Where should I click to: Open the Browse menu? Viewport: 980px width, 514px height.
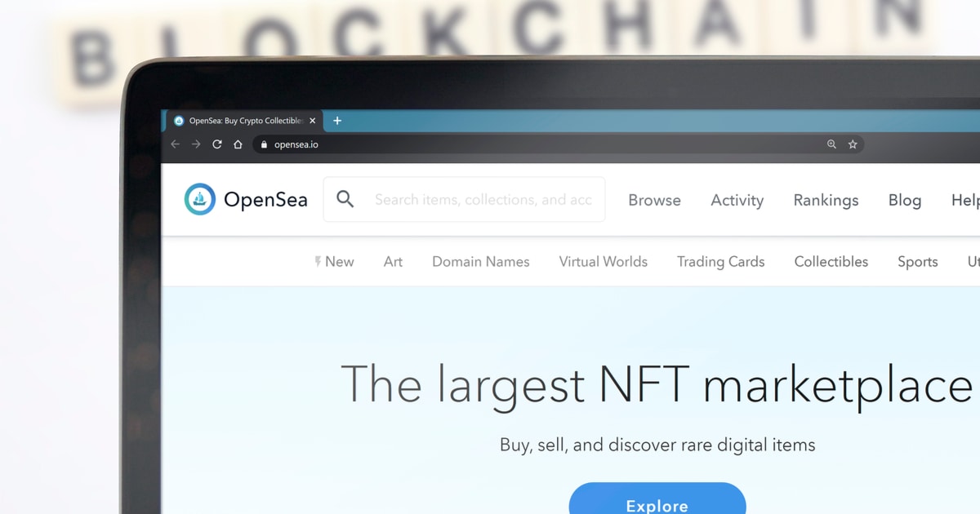654,200
